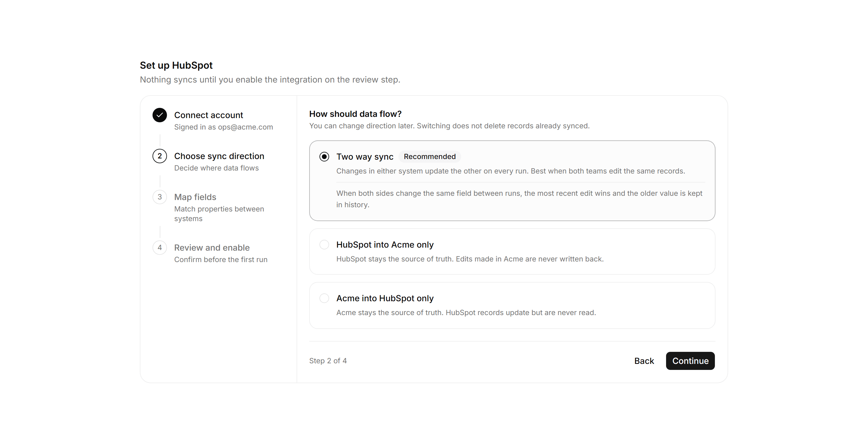This screenshot has width=868, height=441.
Task: Open the Choose sync direction step
Action: click(219, 156)
